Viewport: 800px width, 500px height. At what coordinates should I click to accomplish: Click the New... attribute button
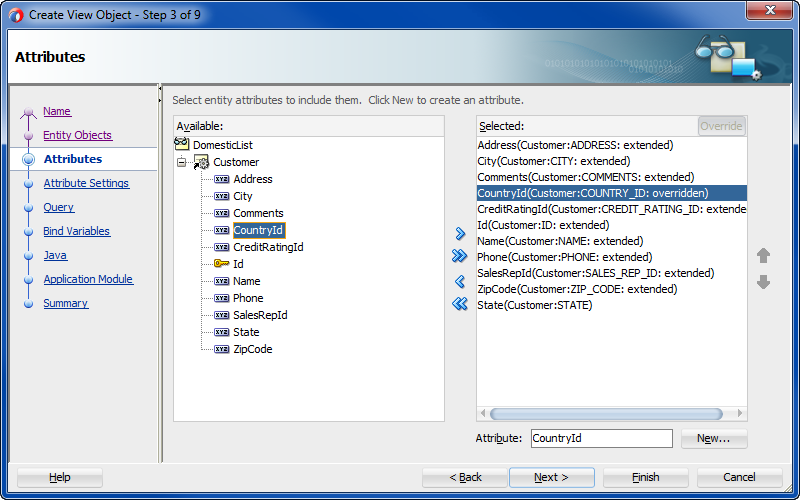(714, 439)
